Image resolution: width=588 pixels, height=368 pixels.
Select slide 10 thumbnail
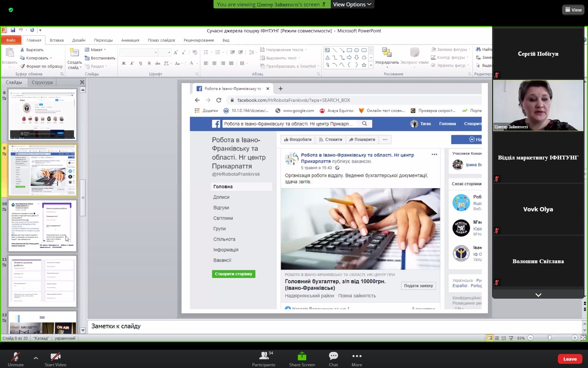(x=42, y=225)
